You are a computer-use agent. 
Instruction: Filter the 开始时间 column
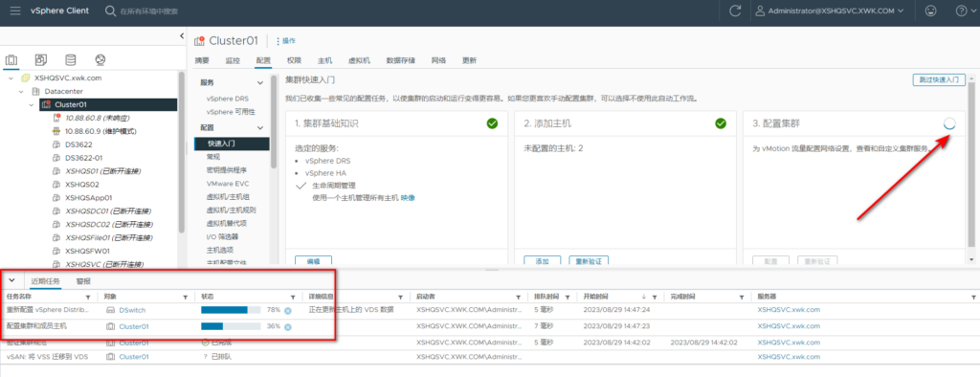point(655,297)
